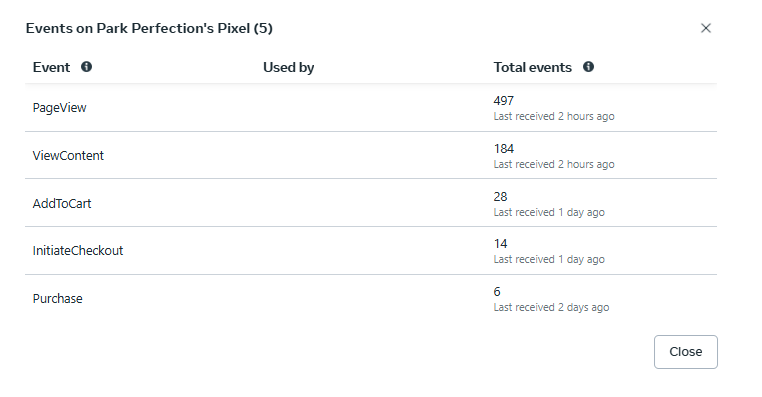Screen dimensions: 762x397
Task: Select the PageView event row
Action: (x=371, y=107)
